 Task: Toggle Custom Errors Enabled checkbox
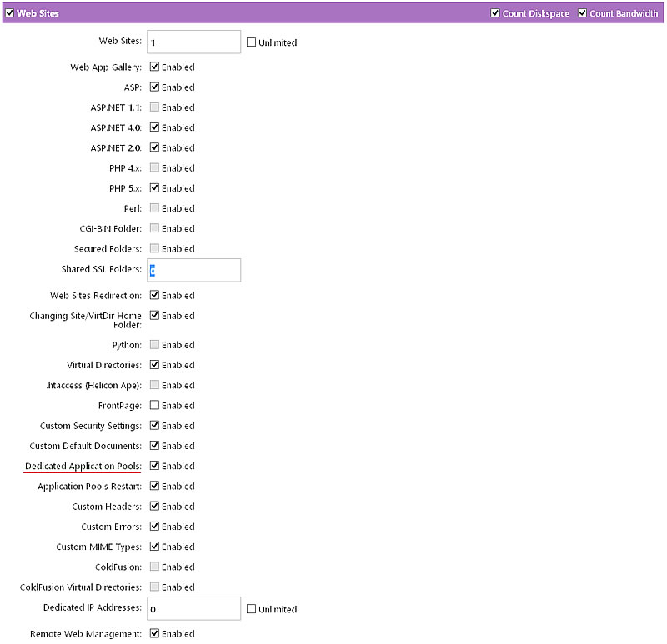pyautogui.click(x=154, y=527)
